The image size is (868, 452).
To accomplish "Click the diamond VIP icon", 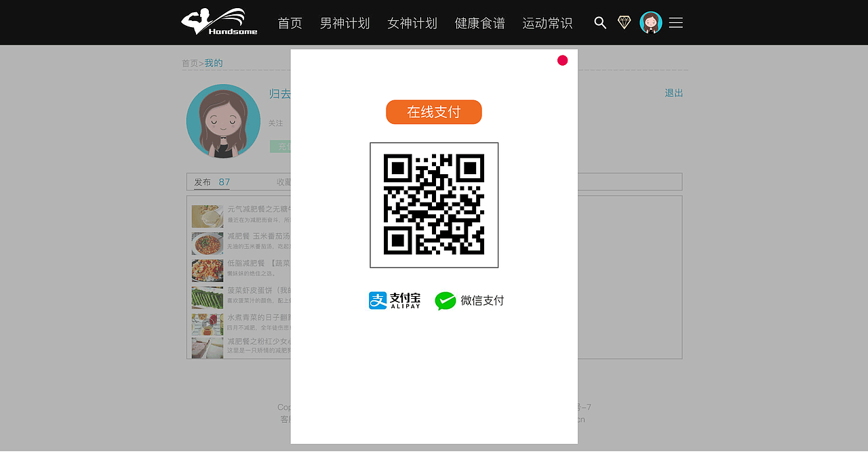I will pyautogui.click(x=625, y=22).
